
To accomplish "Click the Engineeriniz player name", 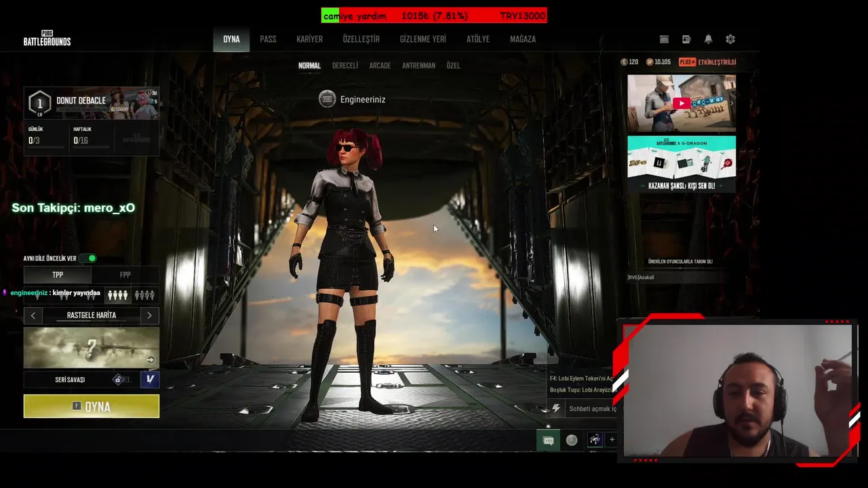I will coord(363,99).
